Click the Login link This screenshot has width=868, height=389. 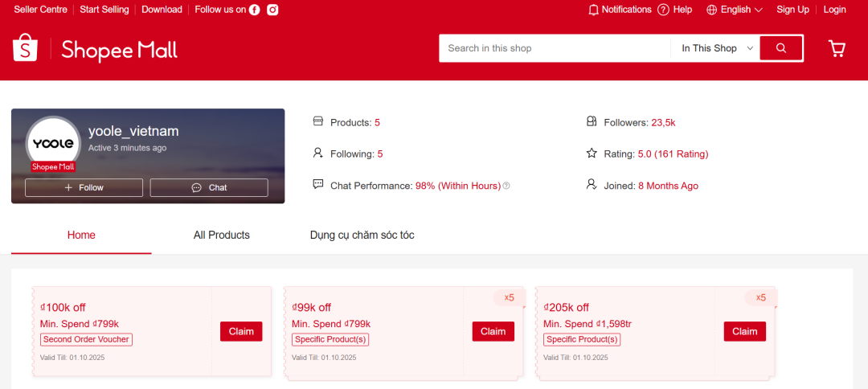point(835,10)
